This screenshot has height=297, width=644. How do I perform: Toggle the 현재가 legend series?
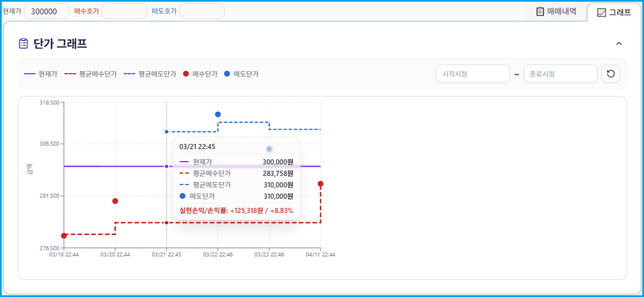pos(40,74)
